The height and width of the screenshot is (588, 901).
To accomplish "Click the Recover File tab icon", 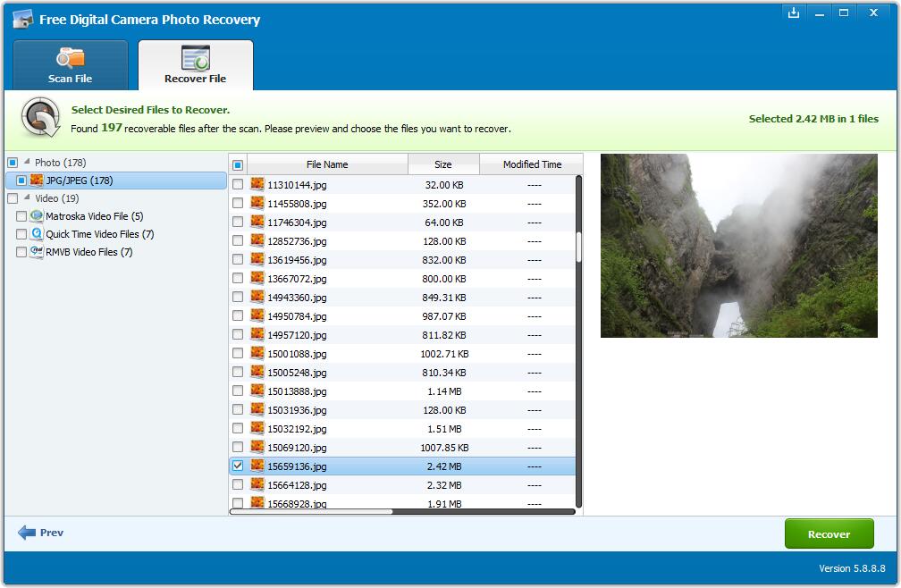I will point(196,58).
